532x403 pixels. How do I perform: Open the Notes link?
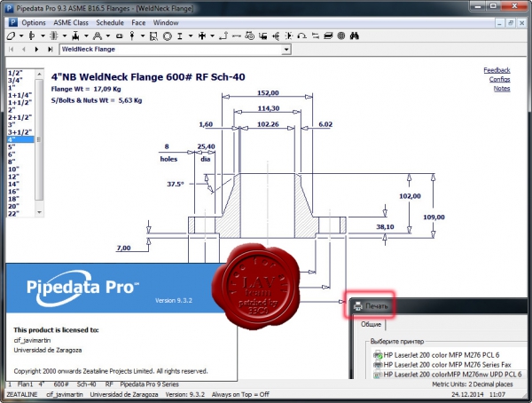pyautogui.click(x=502, y=89)
